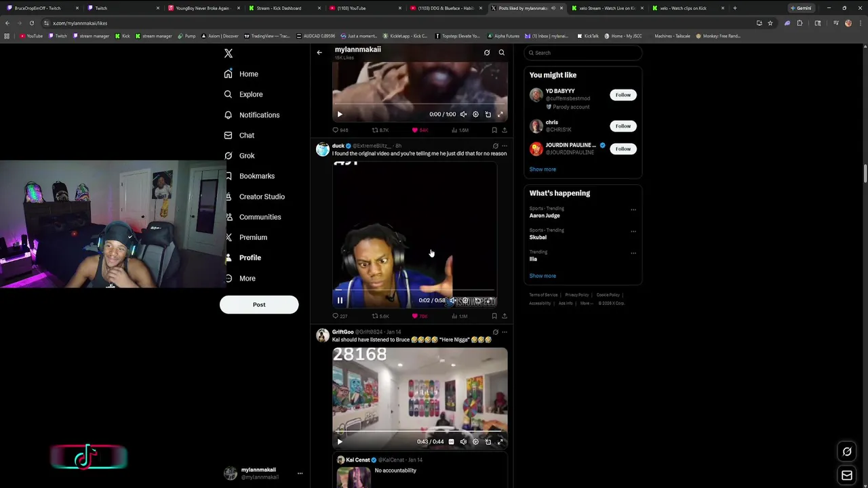
Task: Open Communities page
Action: click(x=252, y=217)
